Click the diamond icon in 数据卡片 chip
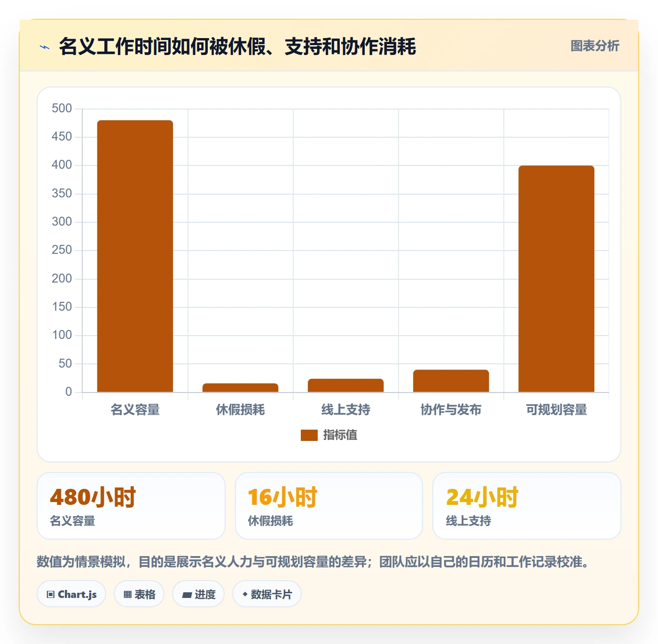This screenshot has height=644, width=658. coord(245,594)
